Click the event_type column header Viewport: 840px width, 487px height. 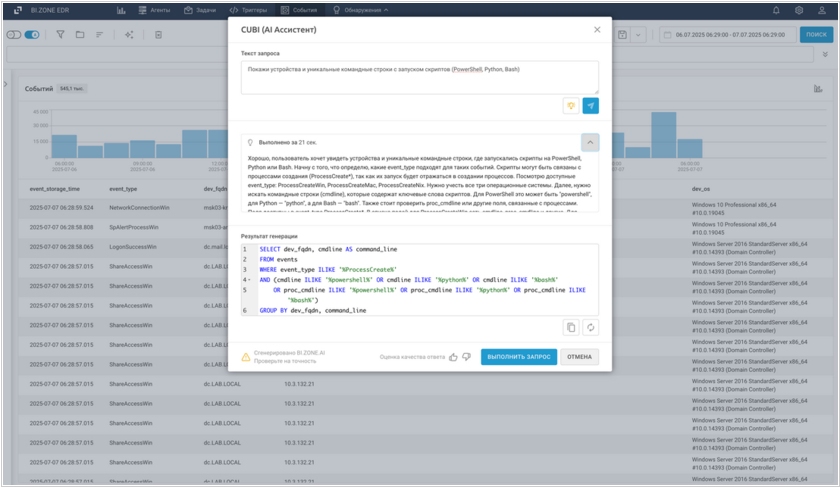(123, 189)
